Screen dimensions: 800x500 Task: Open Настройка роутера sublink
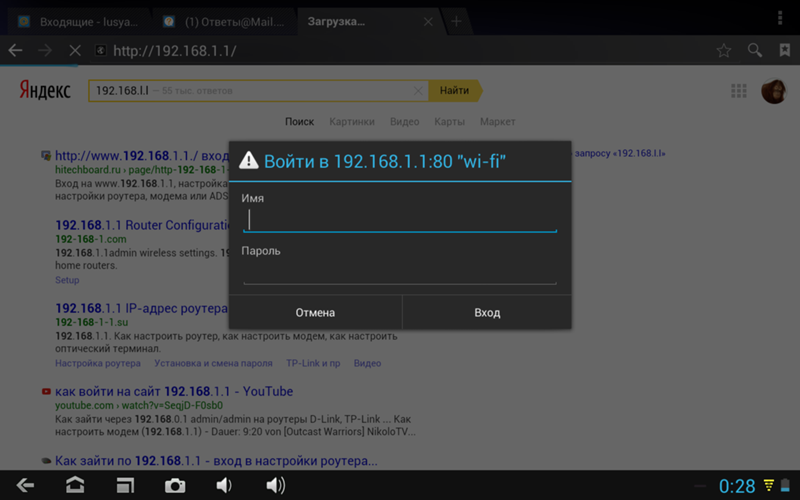[x=97, y=363]
